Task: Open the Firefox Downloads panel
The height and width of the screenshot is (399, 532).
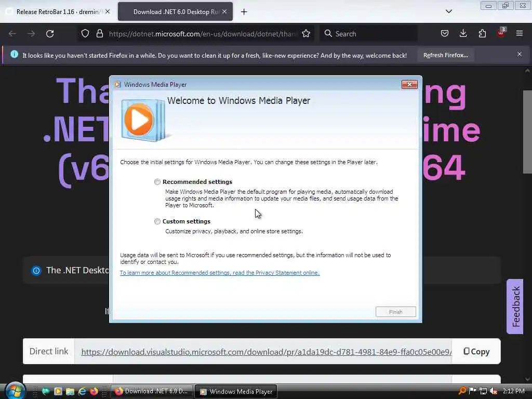Action: [x=463, y=34]
